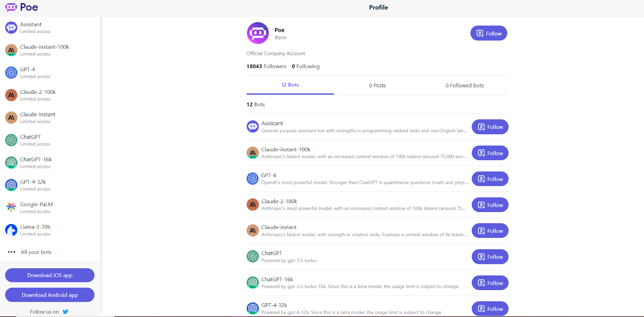The width and height of the screenshot is (644, 317).
Task: Follow the Claude-instant-100k bot
Action: click(490, 153)
